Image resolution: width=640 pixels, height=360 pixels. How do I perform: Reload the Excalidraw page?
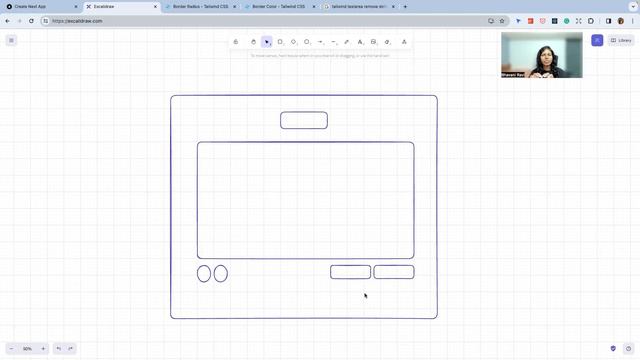[x=31, y=21]
